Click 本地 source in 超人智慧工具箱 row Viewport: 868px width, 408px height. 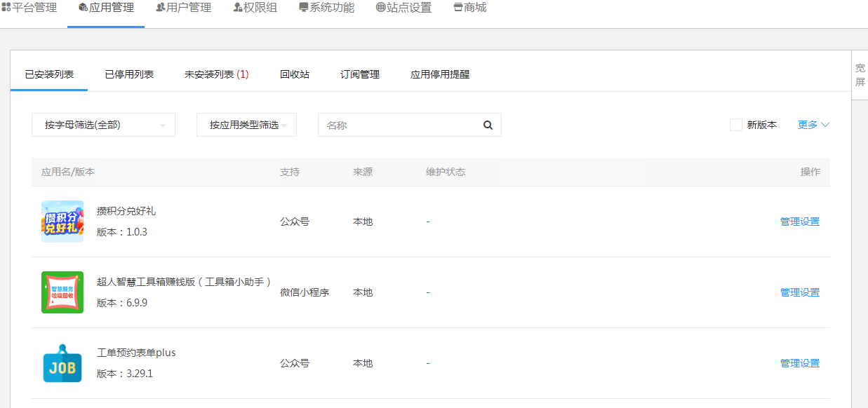click(363, 292)
